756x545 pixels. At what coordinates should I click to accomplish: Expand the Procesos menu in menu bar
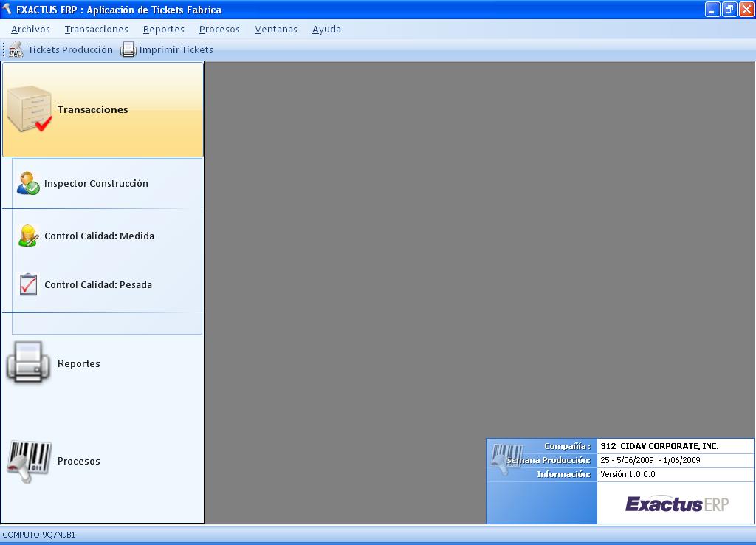point(219,30)
